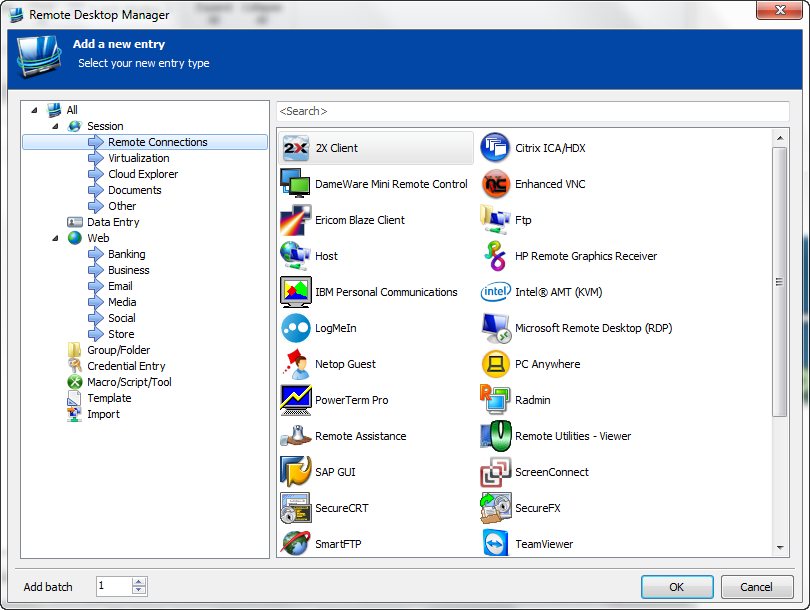810x610 pixels.
Task: Collapse the Session tree node
Action: (55, 126)
